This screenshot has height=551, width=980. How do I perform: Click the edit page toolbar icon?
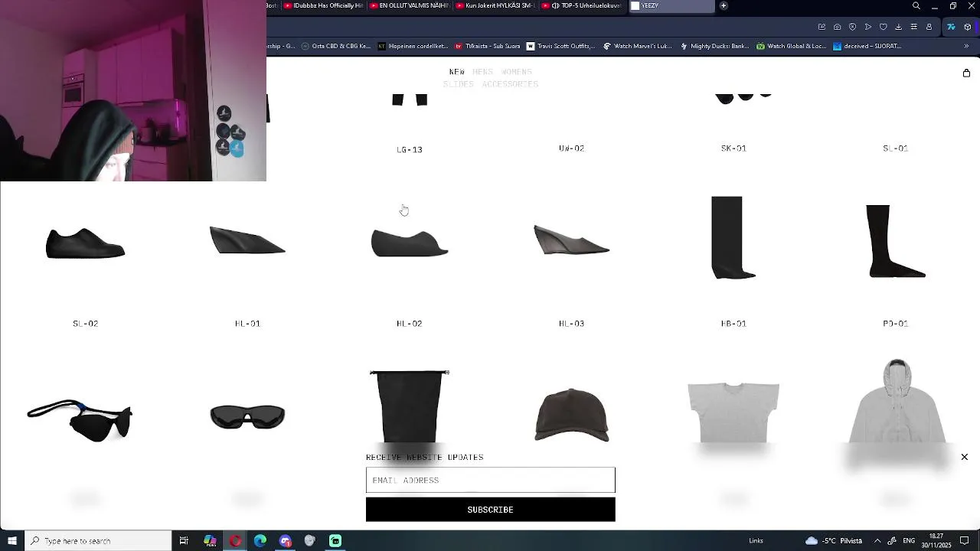click(822, 27)
